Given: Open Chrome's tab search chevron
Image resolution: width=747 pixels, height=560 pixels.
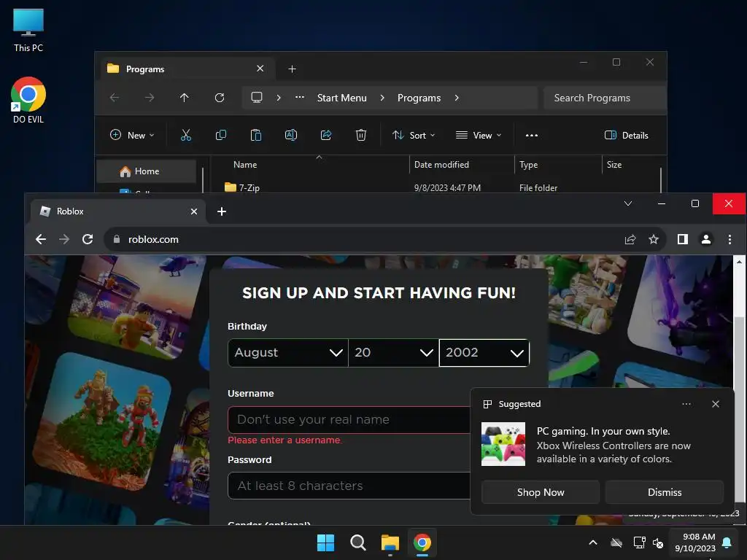Looking at the screenshot, I should [628, 204].
